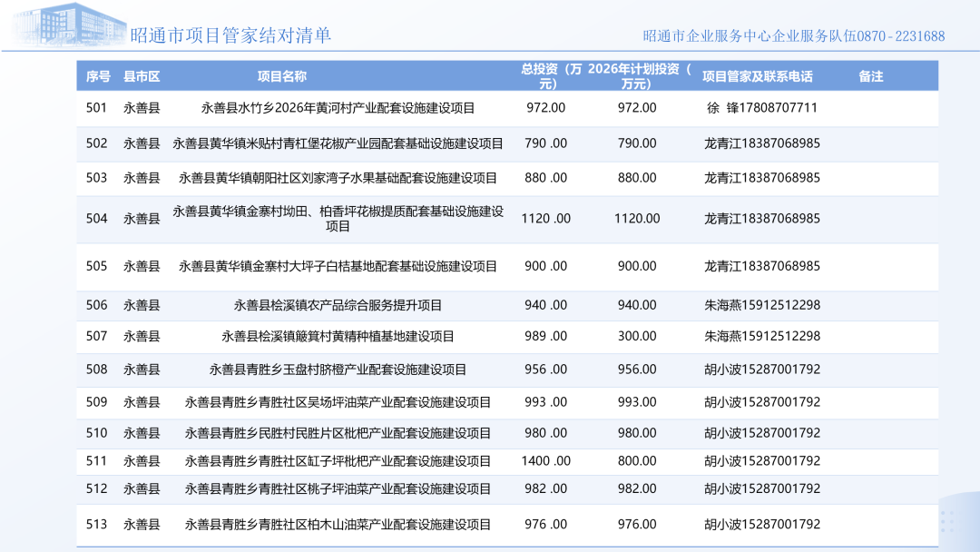Click 龙青江 contact in row 504

[x=762, y=218]
